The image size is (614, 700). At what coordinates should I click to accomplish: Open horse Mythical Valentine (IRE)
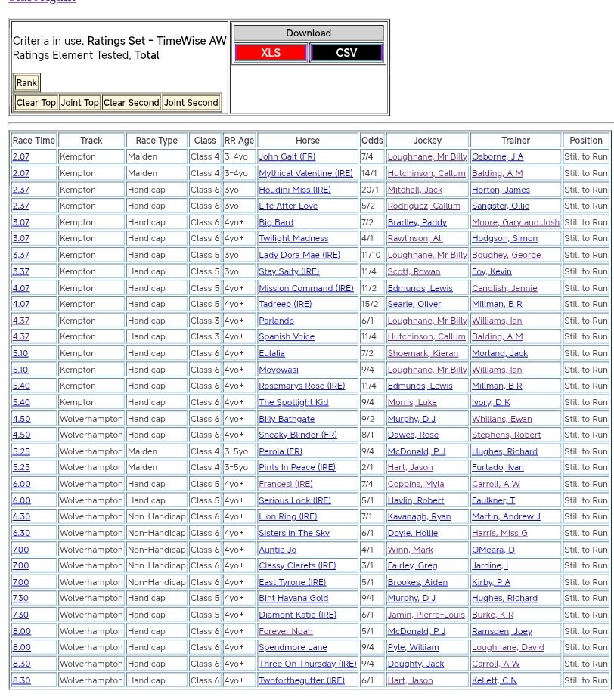305,173
